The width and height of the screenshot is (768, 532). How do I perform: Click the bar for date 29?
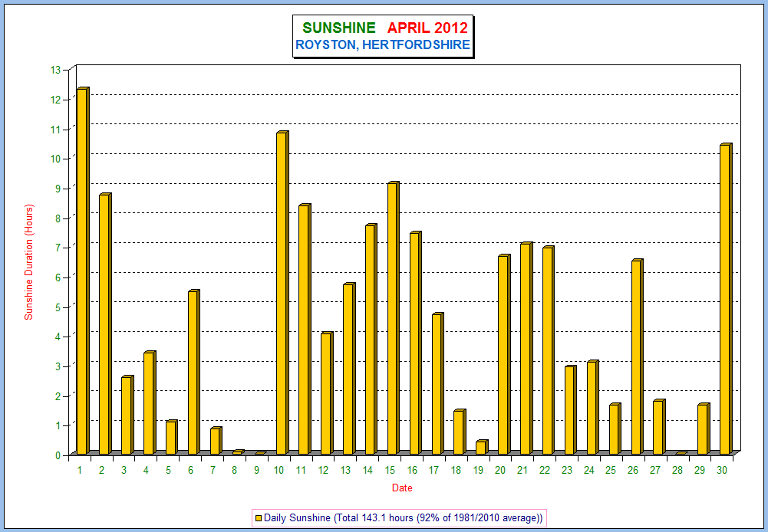(704, 429)
